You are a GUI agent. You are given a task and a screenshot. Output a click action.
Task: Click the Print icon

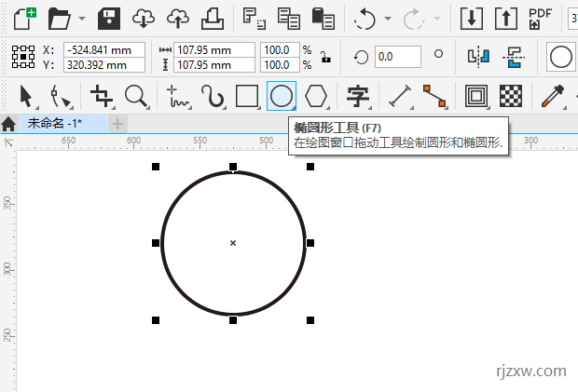tap(213, 17)
